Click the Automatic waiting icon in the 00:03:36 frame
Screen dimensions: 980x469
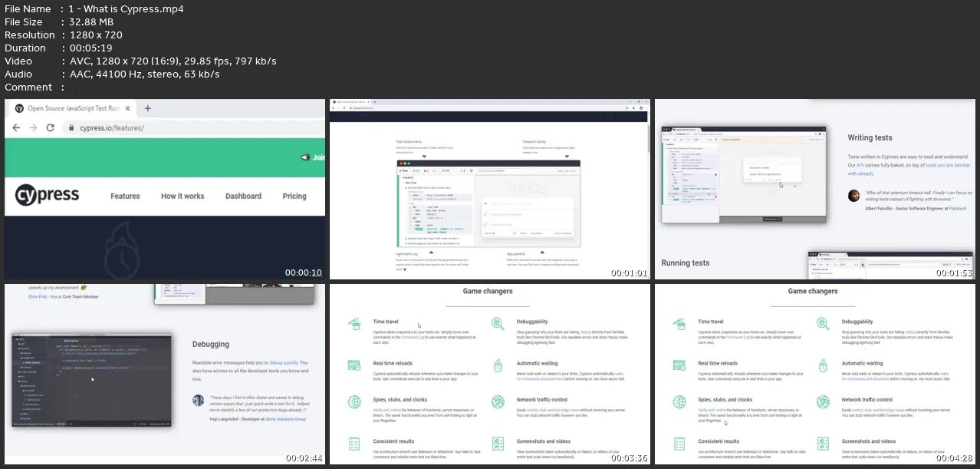coord(498,365)
